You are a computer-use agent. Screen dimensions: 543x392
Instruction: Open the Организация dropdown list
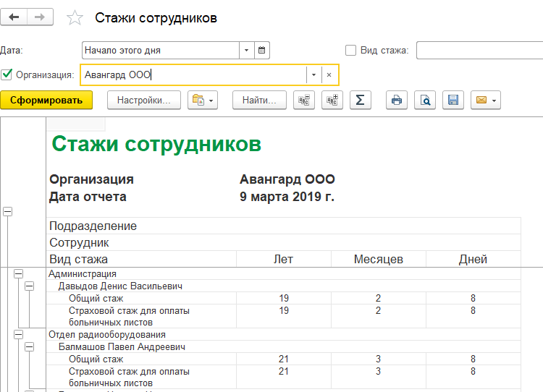click(313, 74)
